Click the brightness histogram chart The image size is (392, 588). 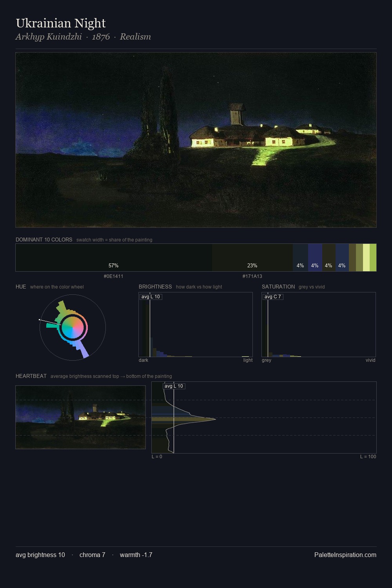(x=196, y=325)
